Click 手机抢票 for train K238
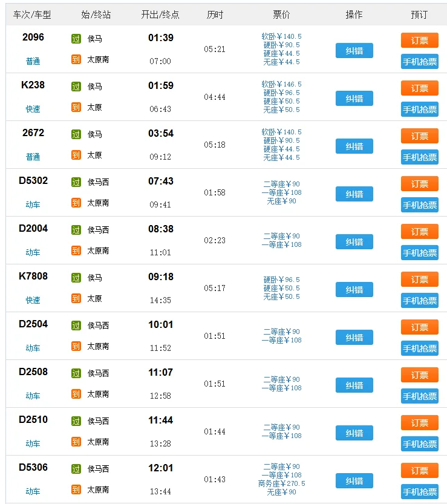The width and height of the screenshot is (447, 504). click(420, 110)
